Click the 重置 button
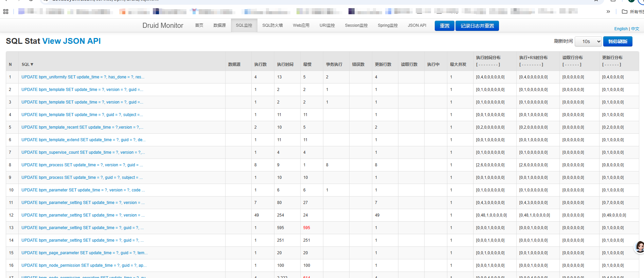The width and height of the screenshot is (644, 278). (444, 26)
